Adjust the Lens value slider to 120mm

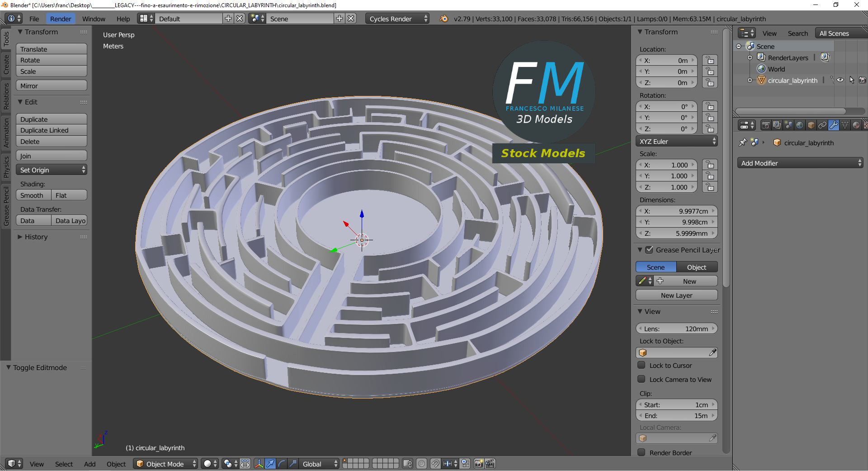[x=676, y=328]
